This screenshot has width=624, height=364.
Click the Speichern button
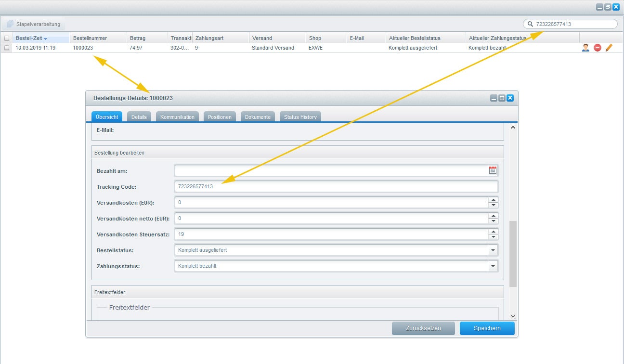click(487, 328)
